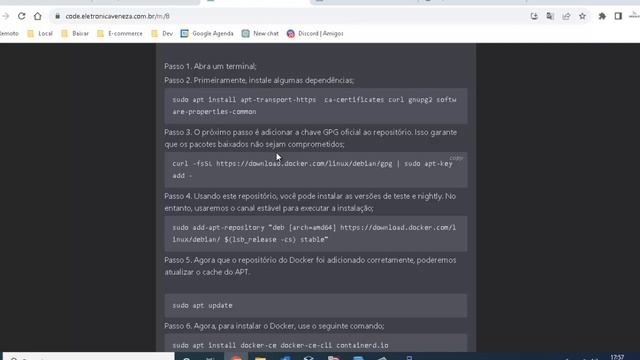Click the 'Passo 3' chave GPG paragraph
The height and width of the screenshot is (360, 640).
[311, 138]
